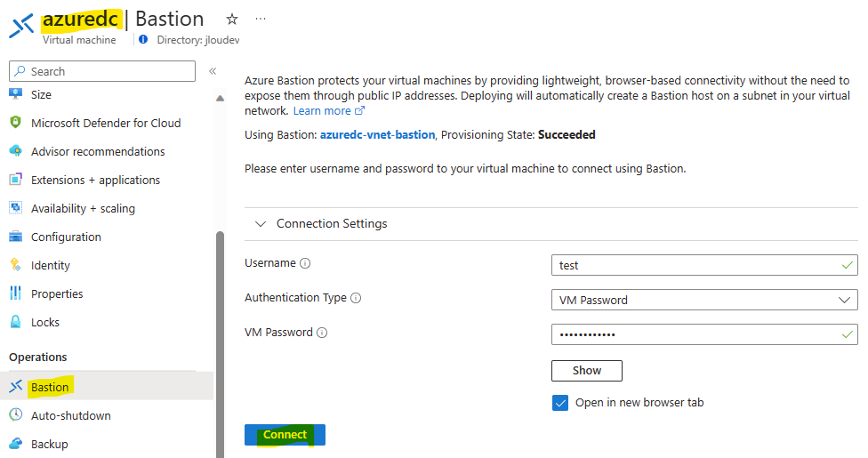Click the external link icon after Learn more
This screenshot has height=458, width=868.
[x=360, y=111]
